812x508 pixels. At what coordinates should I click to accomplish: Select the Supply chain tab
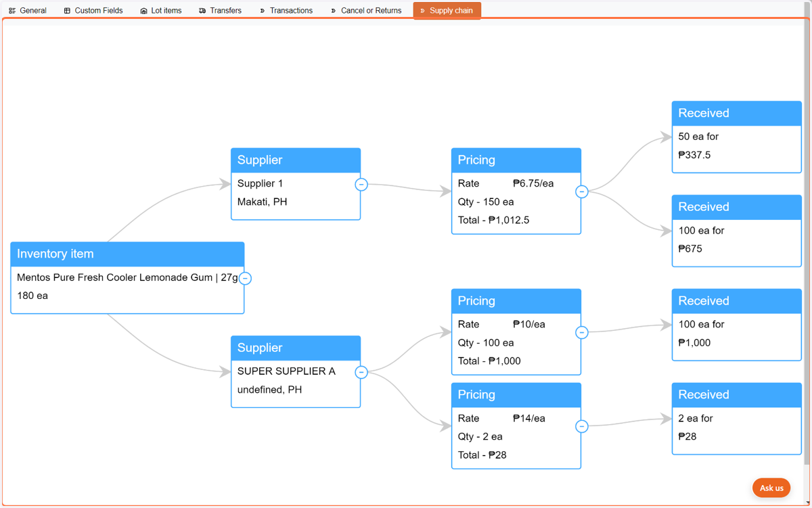point(447,11)
